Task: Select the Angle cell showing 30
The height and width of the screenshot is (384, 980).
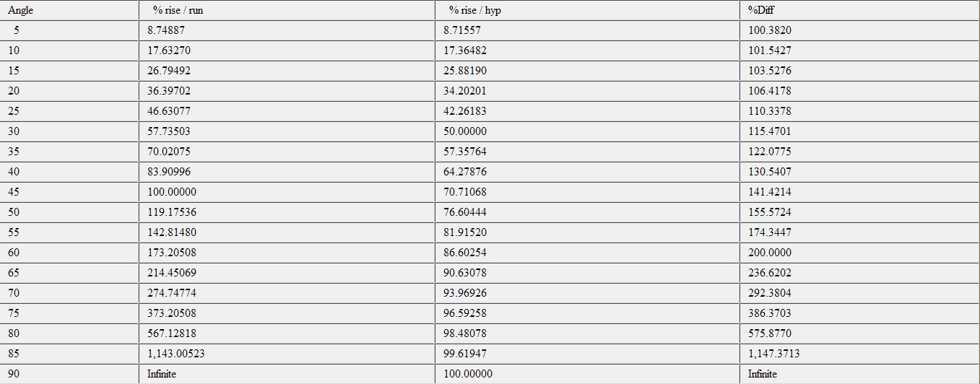Action: point(69,131)
